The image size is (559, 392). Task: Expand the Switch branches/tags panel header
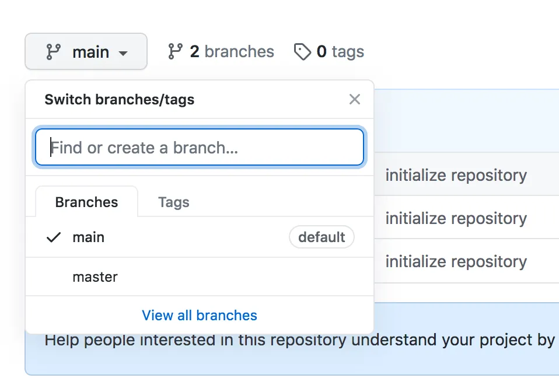(x=119, y=99)
